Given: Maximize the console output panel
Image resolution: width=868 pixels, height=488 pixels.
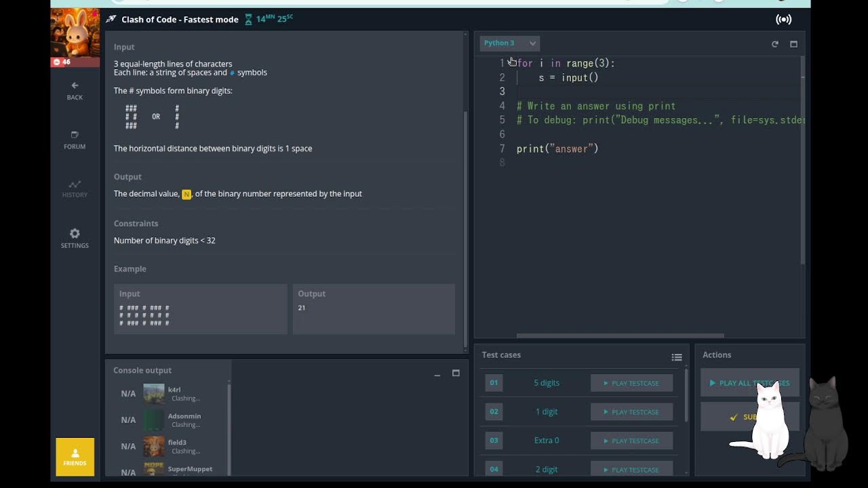Looking at the screenshot, I should (x=456, y=373).
